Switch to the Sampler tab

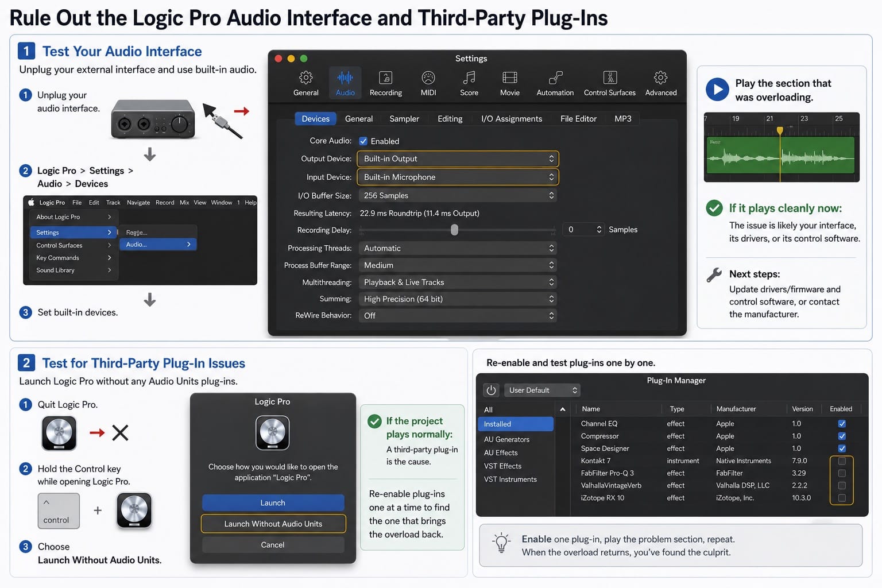pyautogui.click(x=404, y=119)
